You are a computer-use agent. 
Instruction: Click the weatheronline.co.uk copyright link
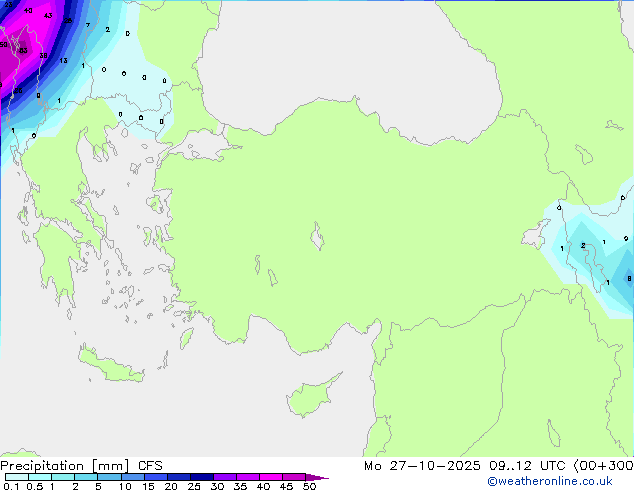click(550, 481)
